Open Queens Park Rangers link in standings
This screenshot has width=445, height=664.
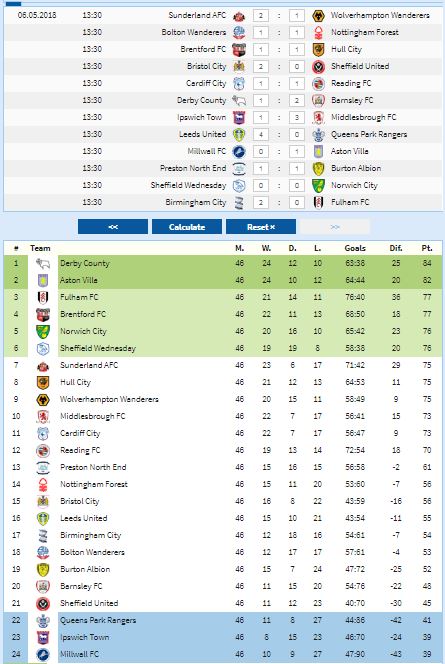click(98, 620)
